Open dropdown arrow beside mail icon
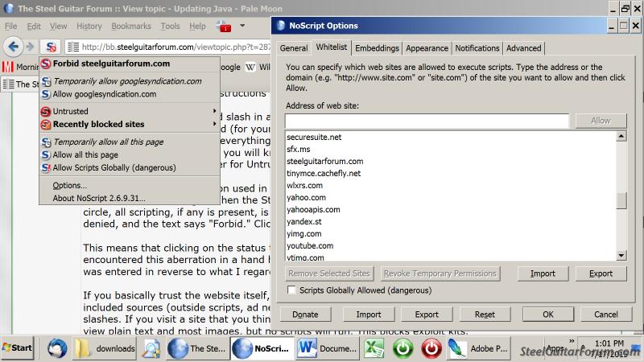The image size is (644, 362). [x=242, y=26]
